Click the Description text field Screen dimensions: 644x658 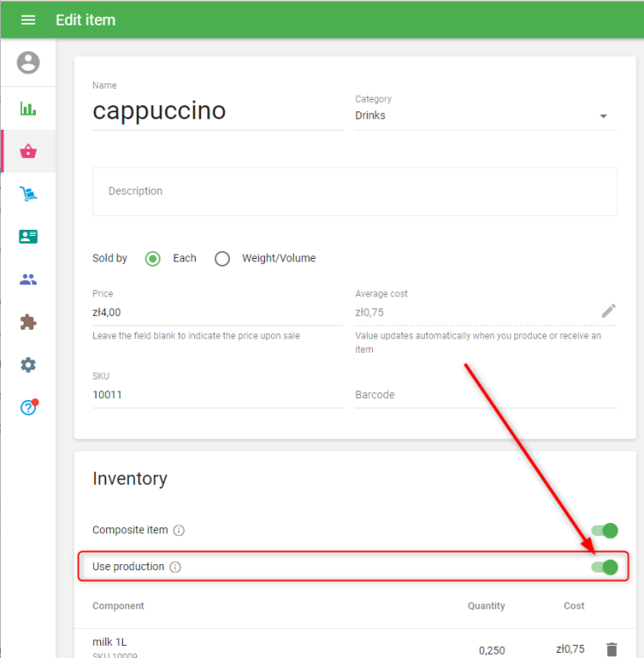pos(354,191)
